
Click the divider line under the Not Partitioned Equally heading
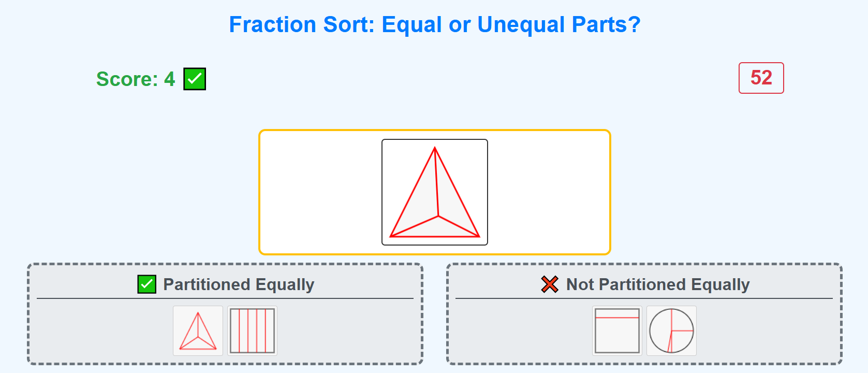[x=644, y=298]
